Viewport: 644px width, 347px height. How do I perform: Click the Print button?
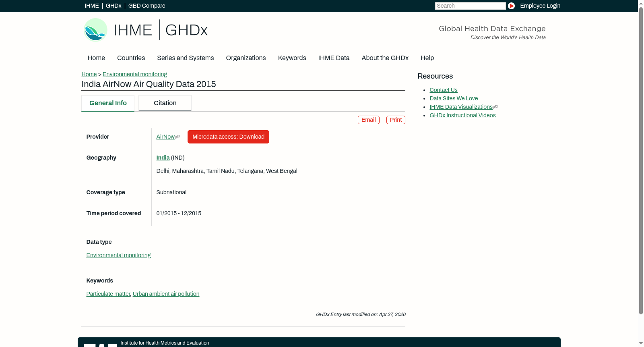pyautogui.click(x=396, y=120)
